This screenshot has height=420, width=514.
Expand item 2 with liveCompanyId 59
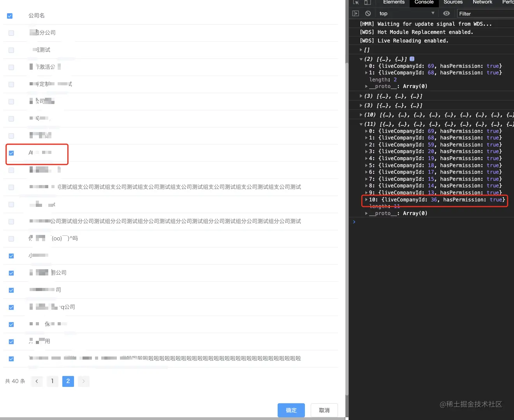[x=366, y=145]
